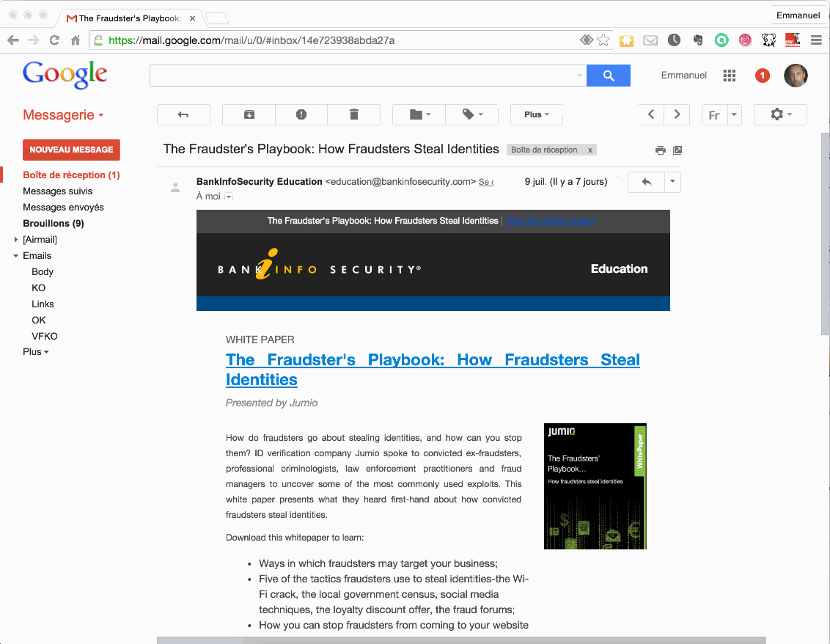Open View the online version link
Image resolution: width=830 pixels, height=644 pixels.
[550, 221]
